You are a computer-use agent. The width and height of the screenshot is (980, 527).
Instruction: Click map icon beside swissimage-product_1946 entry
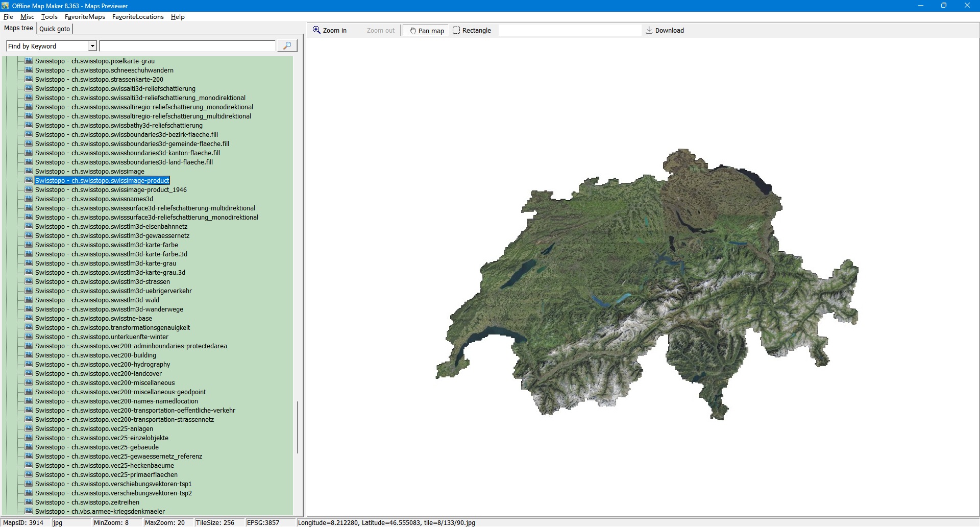pos(29,189)
